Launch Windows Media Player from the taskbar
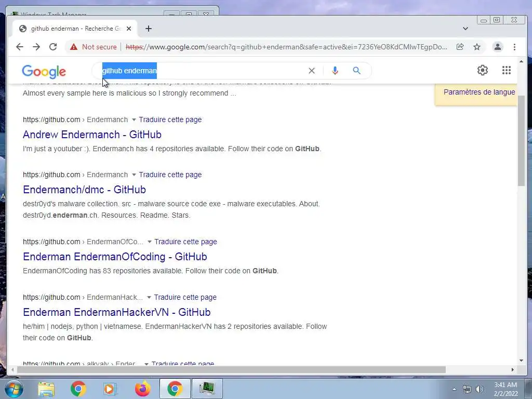532x399 pixels. tap(110, 389)
